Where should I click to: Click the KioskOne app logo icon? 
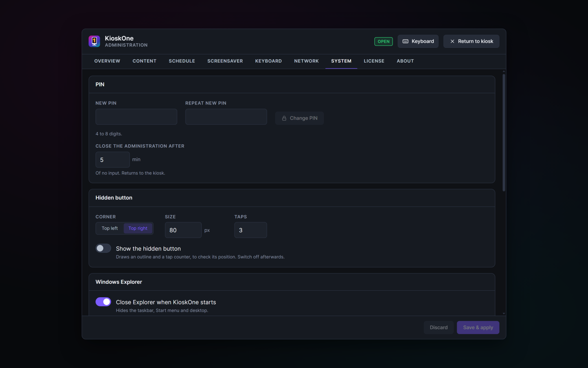94,41
